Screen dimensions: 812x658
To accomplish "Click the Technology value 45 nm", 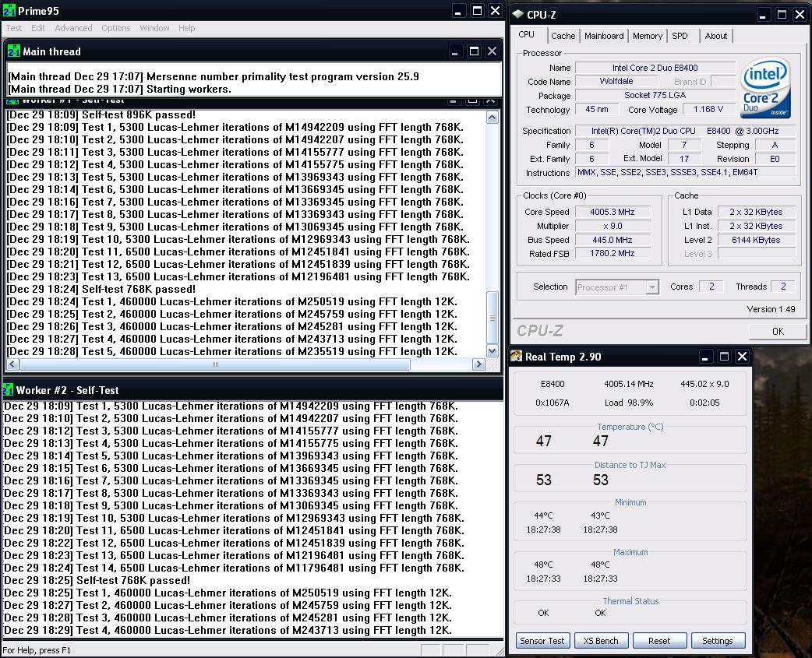I will click(597, 109).
